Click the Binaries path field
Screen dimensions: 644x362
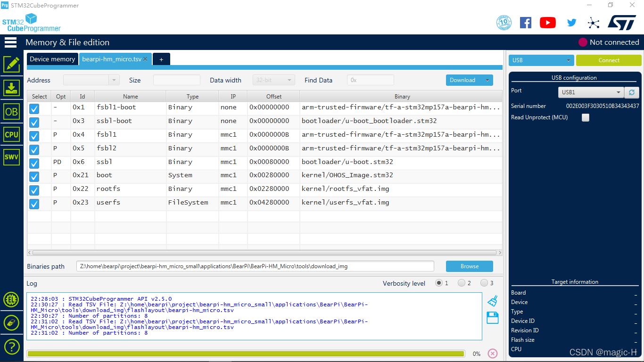[255, 266]
